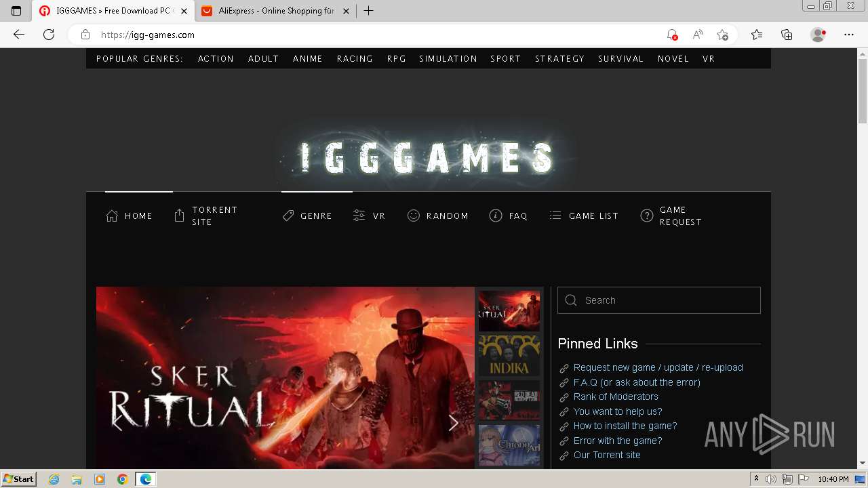The height and width of the screenshot is (488, 868).
Task: Launch Internet Explorer from taskbar
Action: [54, 479]
